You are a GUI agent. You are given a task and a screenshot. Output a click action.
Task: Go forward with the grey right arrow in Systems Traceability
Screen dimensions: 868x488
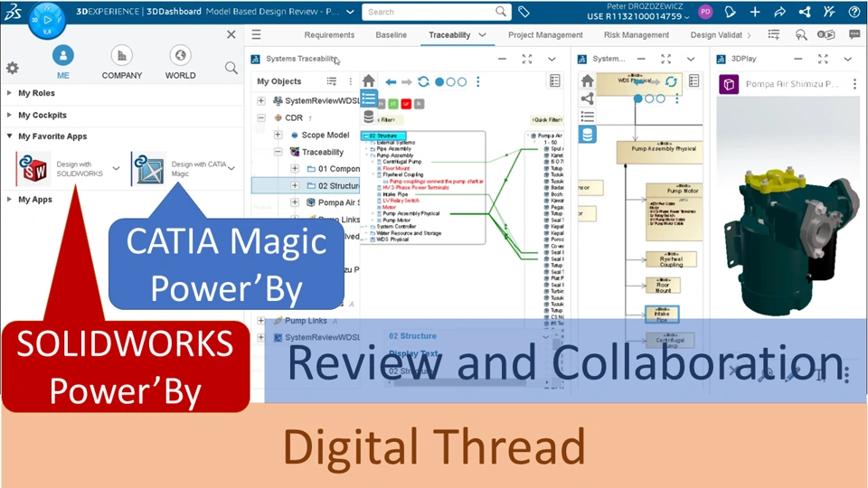(407, 82)
